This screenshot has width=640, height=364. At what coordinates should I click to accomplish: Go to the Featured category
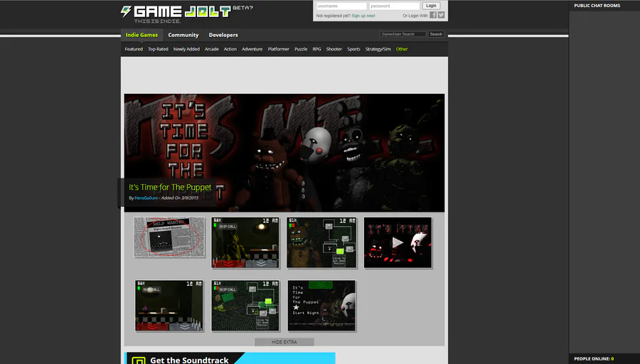tap(134, 49)
